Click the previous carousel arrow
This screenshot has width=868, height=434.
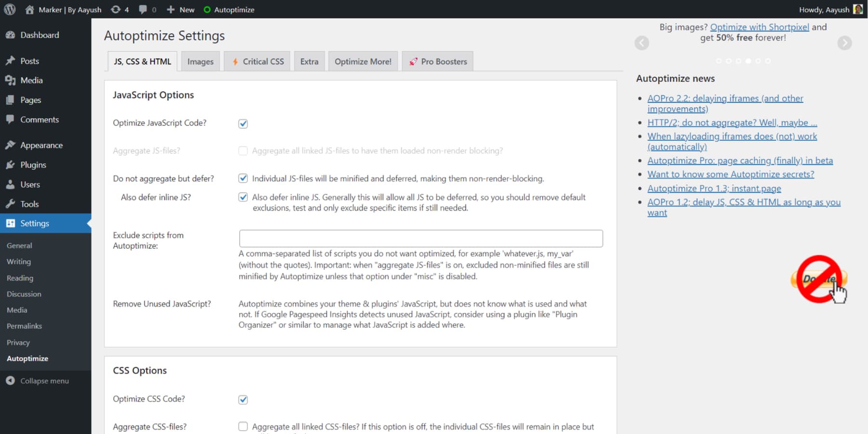pyautogui.click(x=642, y=43)
